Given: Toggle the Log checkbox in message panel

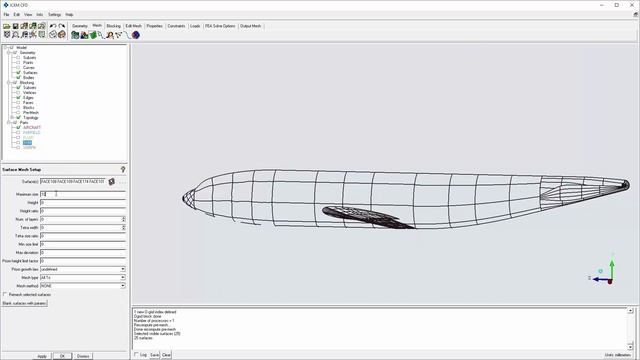Looking at the screenshot, I should (136, 355).
